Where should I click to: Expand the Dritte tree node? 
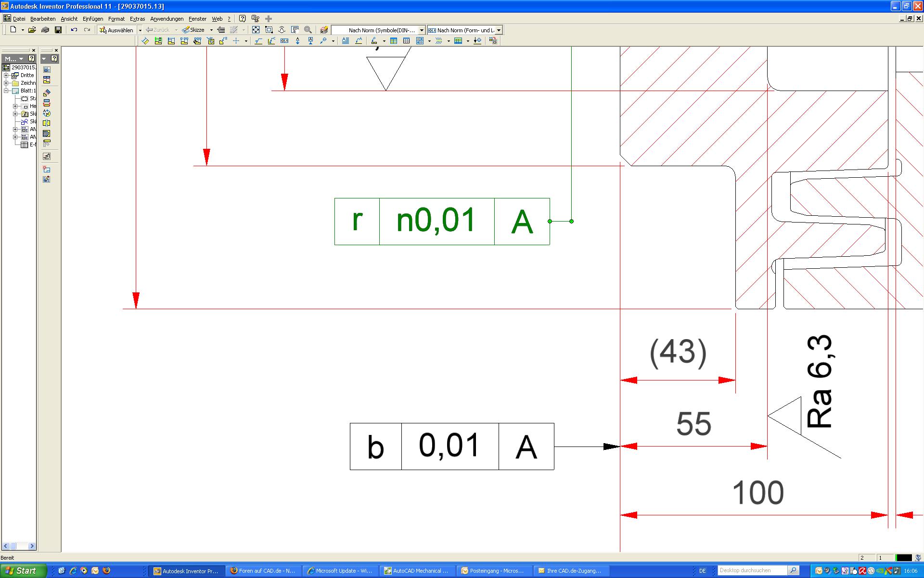click(6, 75)
